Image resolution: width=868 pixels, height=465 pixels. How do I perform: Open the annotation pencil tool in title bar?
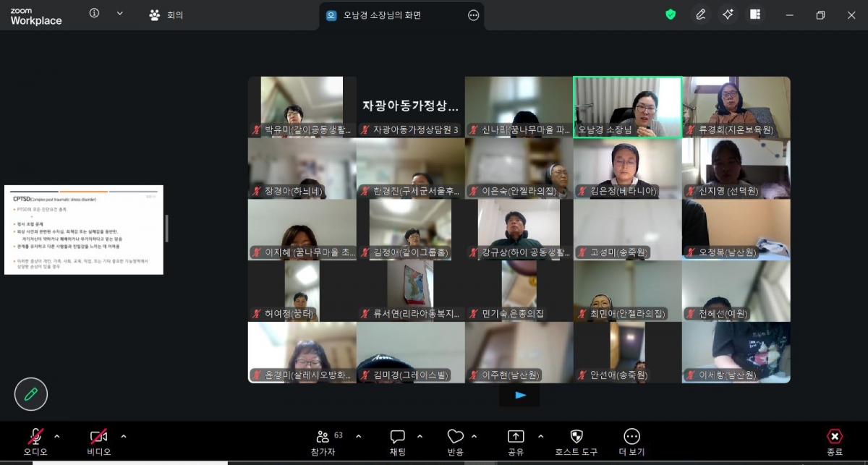tap(700, 14)
